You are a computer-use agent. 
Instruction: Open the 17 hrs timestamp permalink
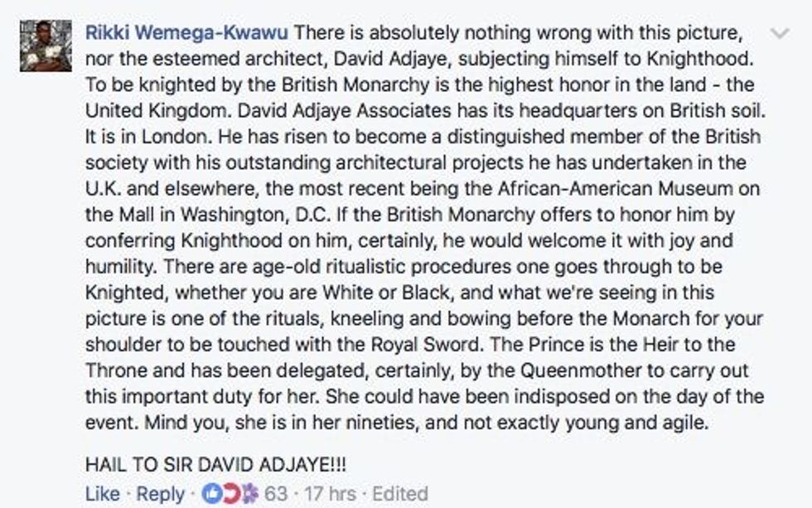(330, 494)
